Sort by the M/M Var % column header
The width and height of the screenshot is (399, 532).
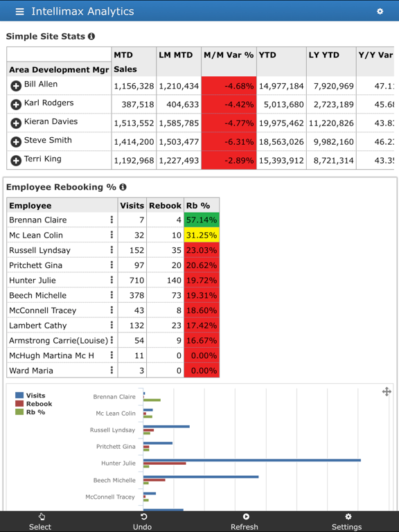click(229, 62)
